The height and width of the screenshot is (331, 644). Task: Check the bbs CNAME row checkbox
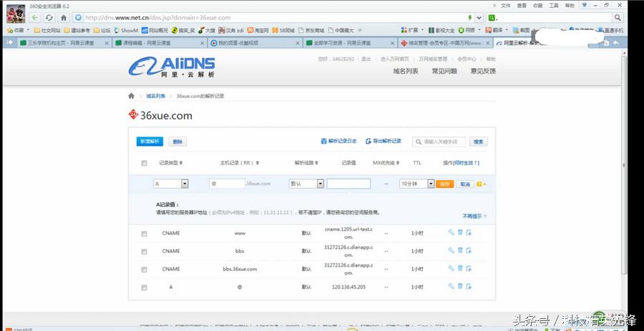click(144, 252)
